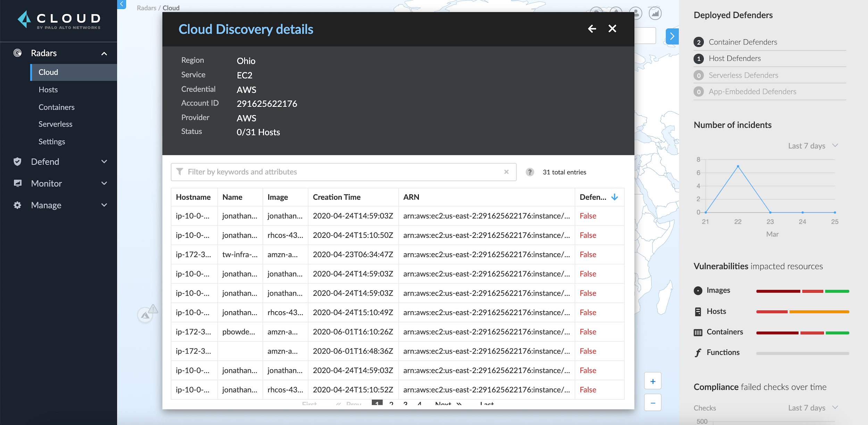
Task: Sort table by Image column
Action: 277,197
